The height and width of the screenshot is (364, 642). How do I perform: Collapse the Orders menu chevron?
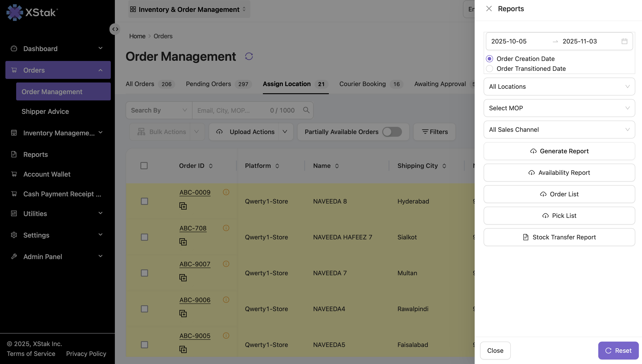coord(100,70)
